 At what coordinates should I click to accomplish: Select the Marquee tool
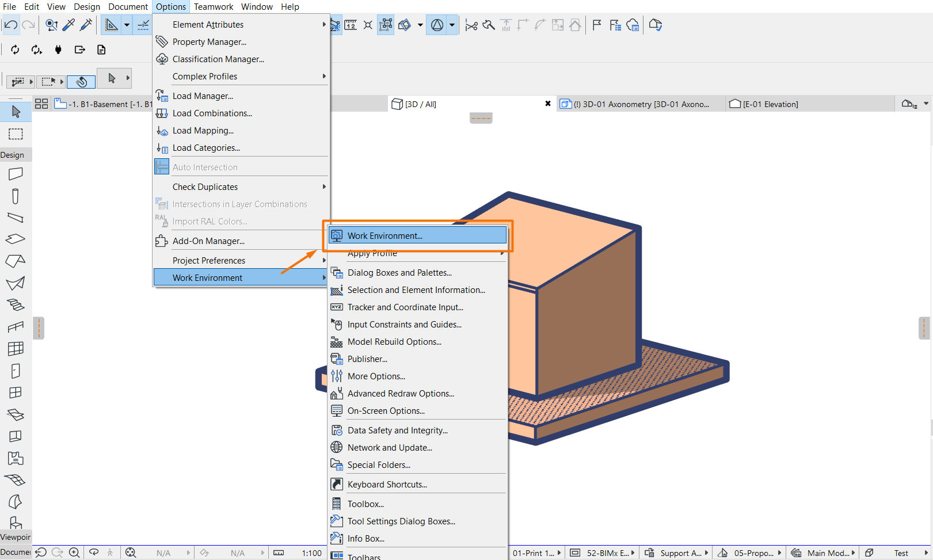pyautogui.click(x=16, y=134)
